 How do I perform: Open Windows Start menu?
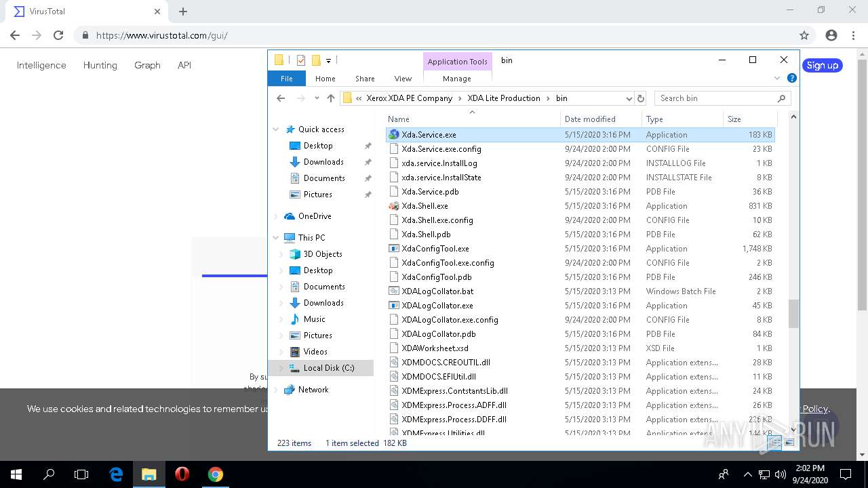tap(16, 474)
